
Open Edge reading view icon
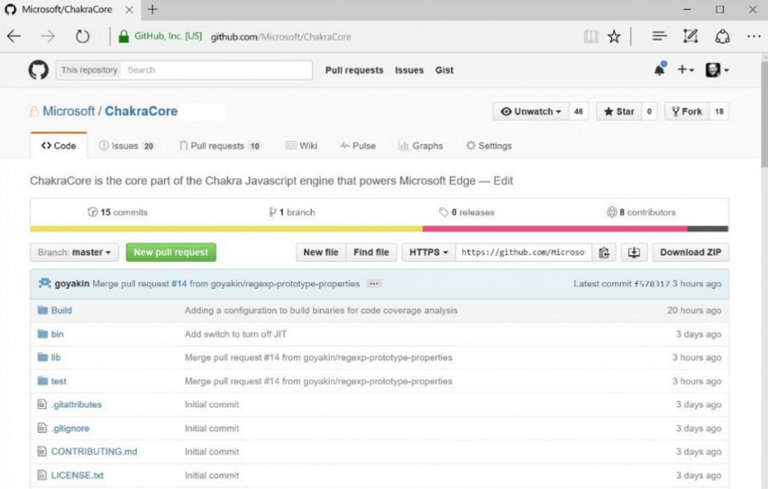click(x=591, y=36)
